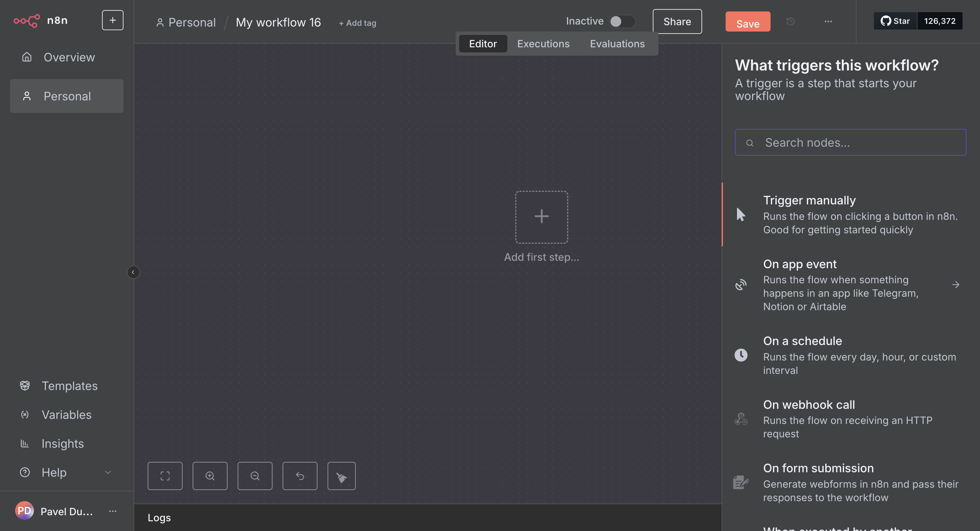The width and height of the screenshot is (980, 531).
Task: Switch to the Executions tab
Action: tap(543, 44)
